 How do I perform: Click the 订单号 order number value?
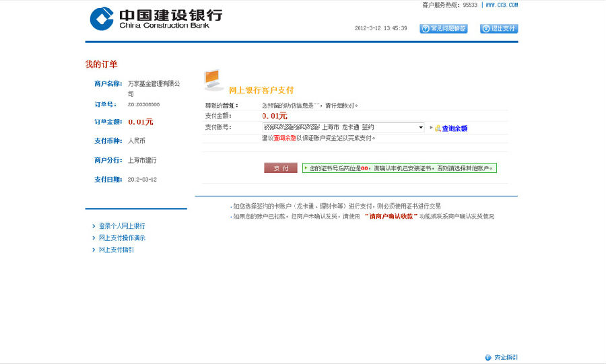point(144,104)
